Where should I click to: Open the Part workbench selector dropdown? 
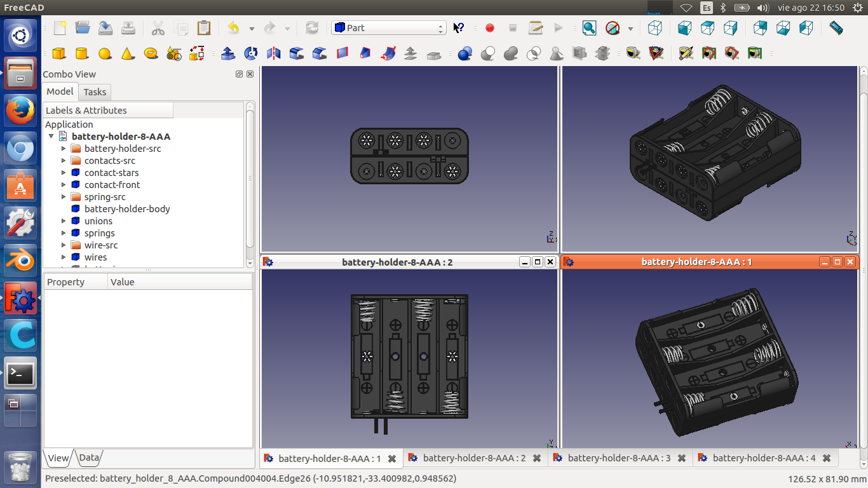[x=388, y=28]
